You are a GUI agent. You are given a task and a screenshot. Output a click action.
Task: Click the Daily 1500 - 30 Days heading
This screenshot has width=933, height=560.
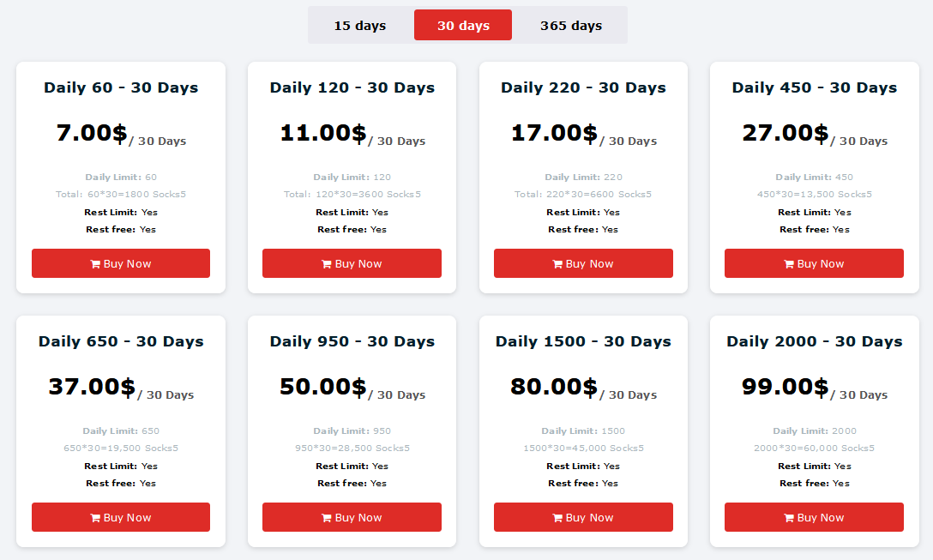(583, 341)
